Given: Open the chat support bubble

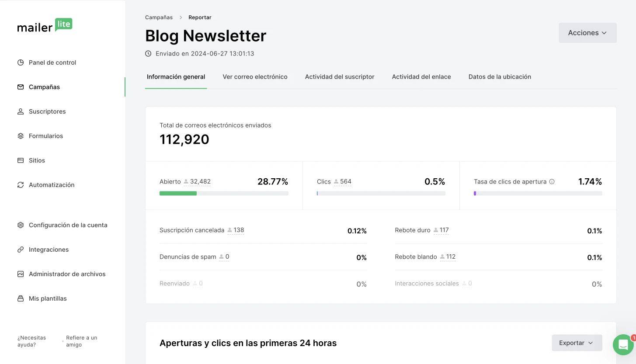Looking at the screenshot, I should (623, 345).
